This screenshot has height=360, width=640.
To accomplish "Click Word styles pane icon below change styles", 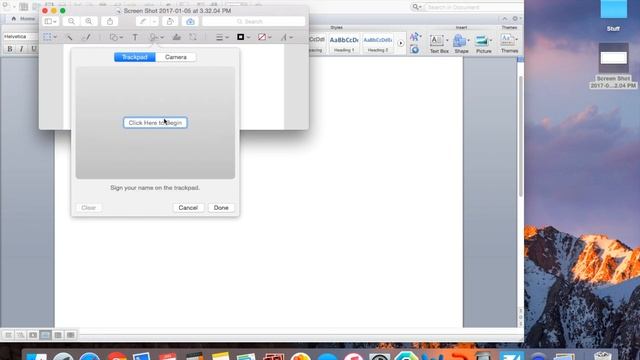I will [415, 50].
